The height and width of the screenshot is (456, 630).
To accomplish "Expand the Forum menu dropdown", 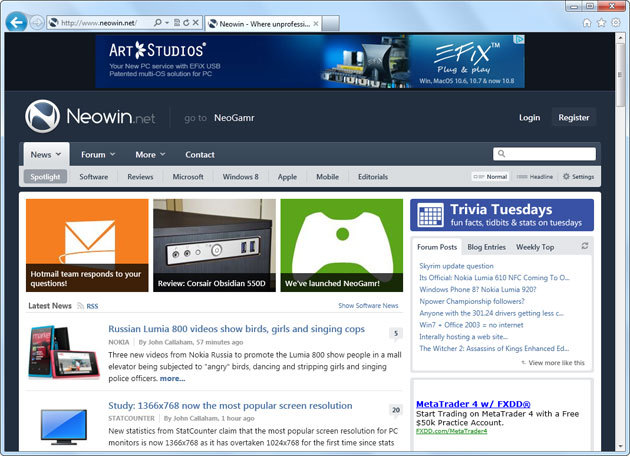I will pyautogui.click(x=98, y=155).
